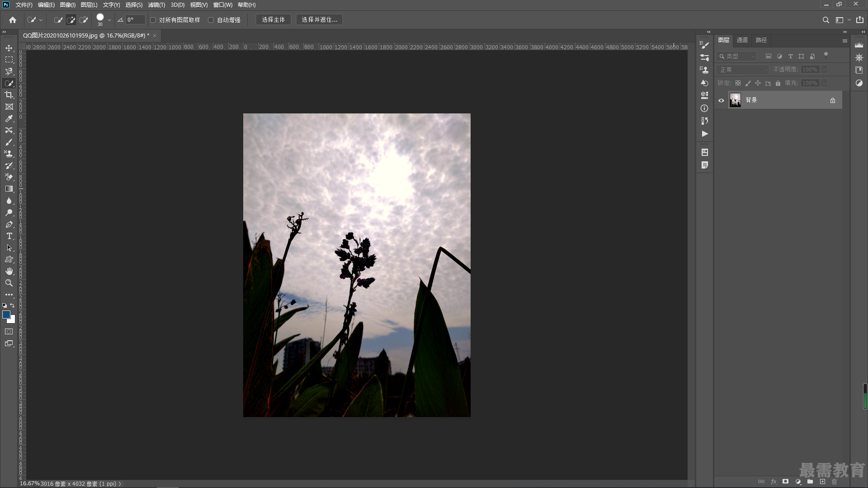Screen dimensions: 868x488
Task: Toggle adjustment layer filter
Action: 779,56
